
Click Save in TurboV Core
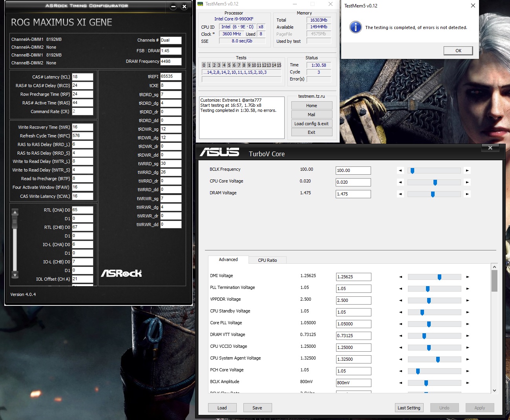[x=257, y=408]
